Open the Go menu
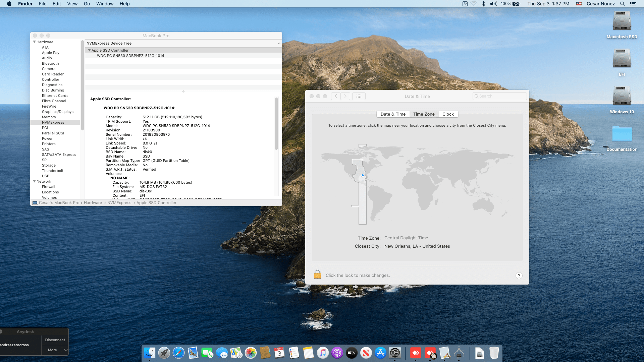 coord(87,4)
